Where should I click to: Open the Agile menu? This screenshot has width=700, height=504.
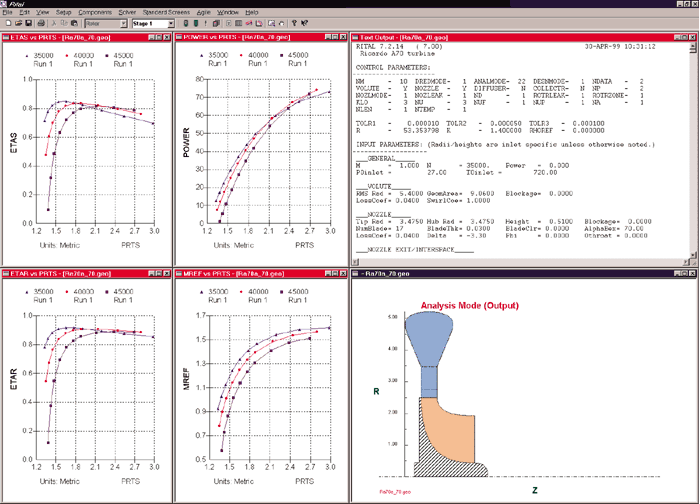pos(204,12)
